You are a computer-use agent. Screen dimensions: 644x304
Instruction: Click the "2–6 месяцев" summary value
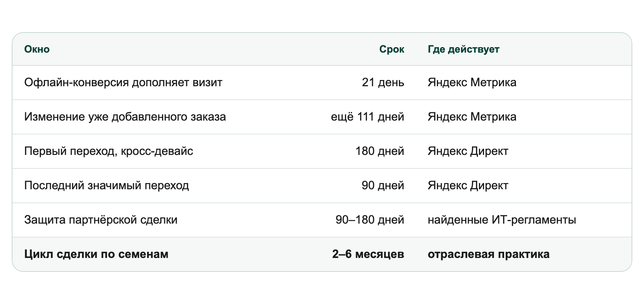click(x=368, y=254)
